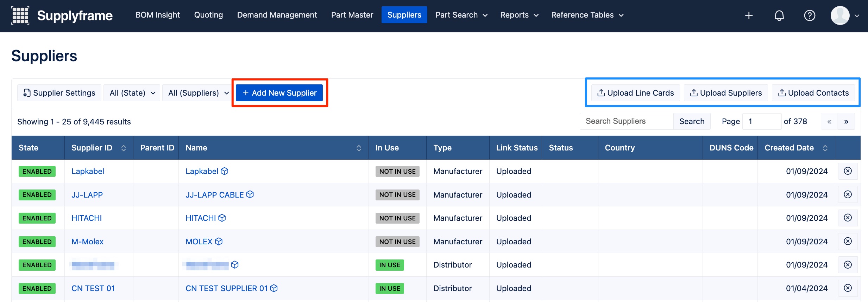Open the All (Suppliers) filter dropdown
Screen dimensions: 868x302
coord(198,93)
